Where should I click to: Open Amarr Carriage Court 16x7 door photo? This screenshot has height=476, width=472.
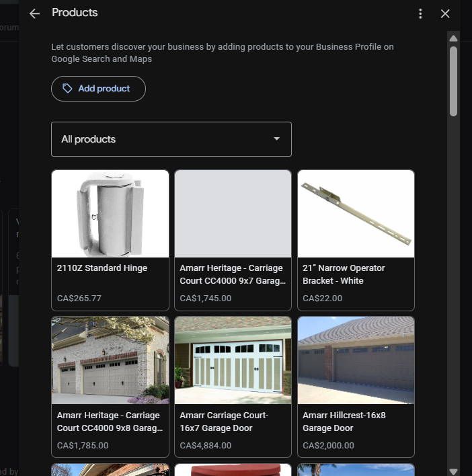point(233,360)
